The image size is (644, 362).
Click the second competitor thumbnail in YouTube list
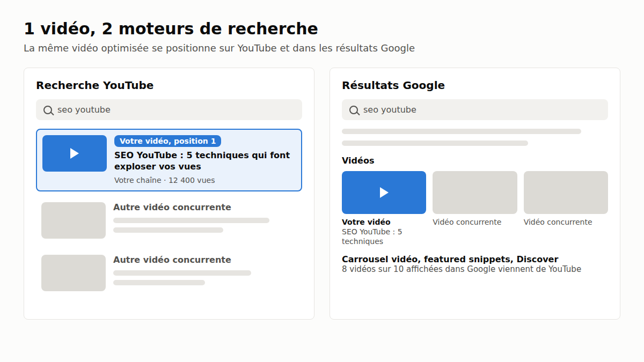pos(74,273)
